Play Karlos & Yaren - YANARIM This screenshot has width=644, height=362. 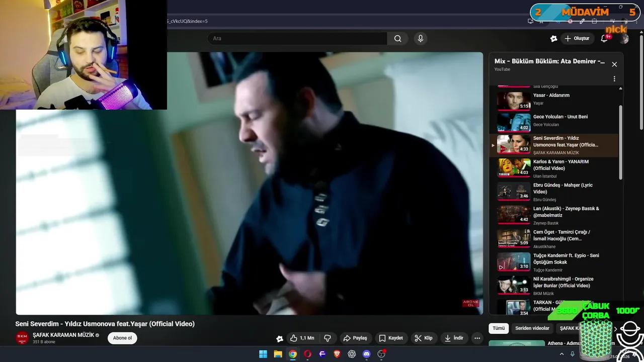tap(553, 168)
